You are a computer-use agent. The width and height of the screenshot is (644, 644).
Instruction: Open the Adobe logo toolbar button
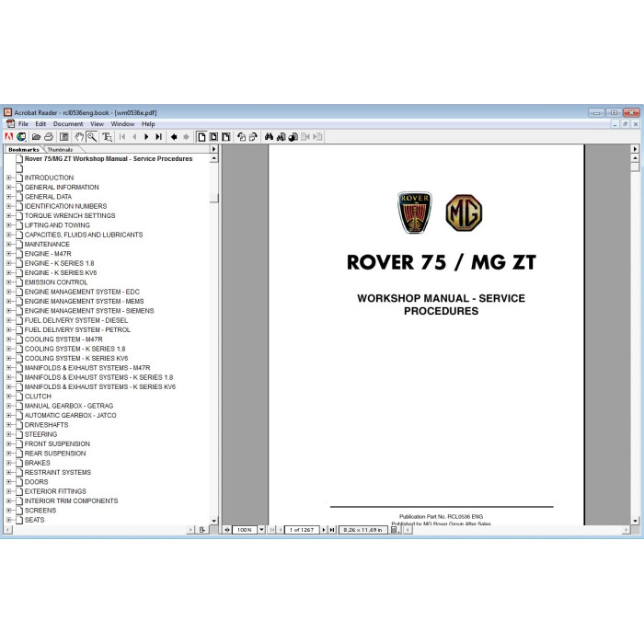point(8,137)
